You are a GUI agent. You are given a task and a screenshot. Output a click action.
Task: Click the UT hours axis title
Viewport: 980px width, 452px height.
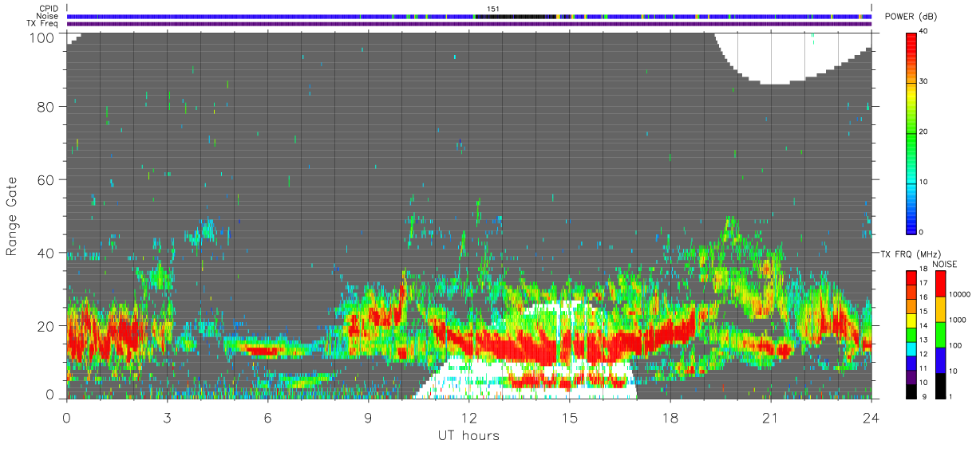tap(468, 435)
